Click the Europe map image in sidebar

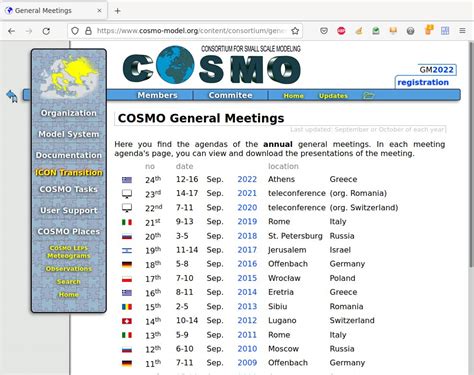[69, 78]
